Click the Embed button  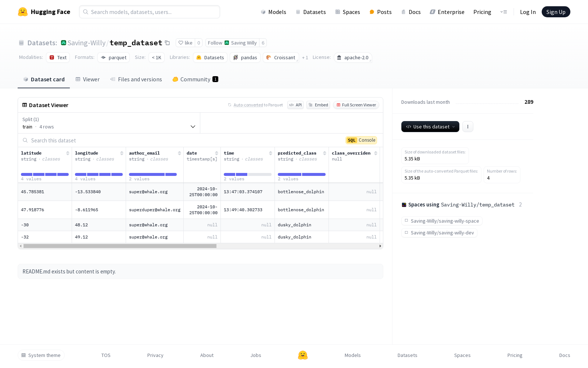318,105
